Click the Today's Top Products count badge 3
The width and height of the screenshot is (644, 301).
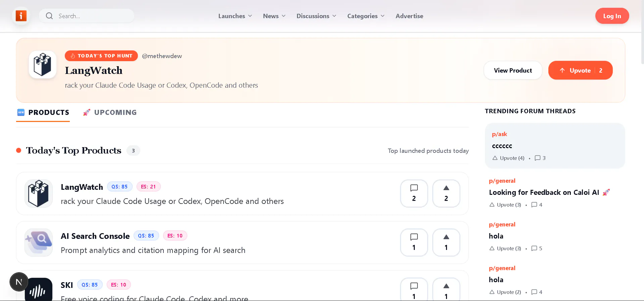[x=133, y=150]
